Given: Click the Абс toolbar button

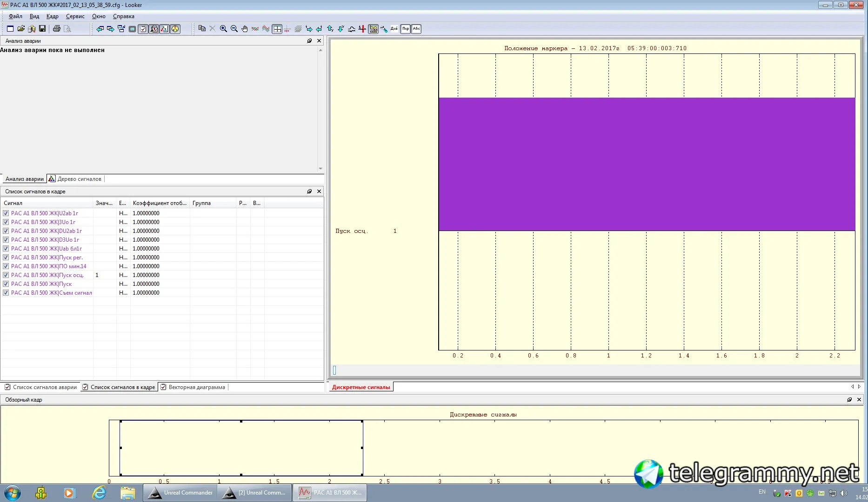Looking at the screenshot, I should coord(416,29).
